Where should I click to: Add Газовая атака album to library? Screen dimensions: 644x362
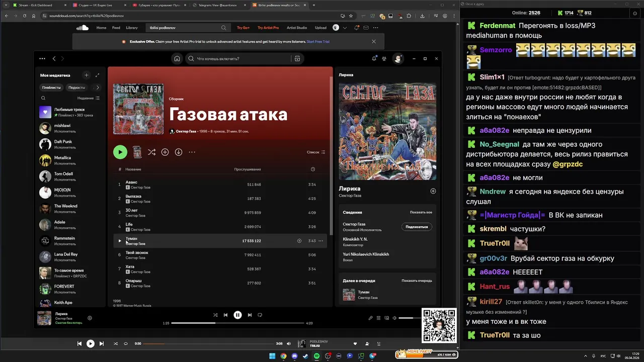pyautogui.click(x=165, y=152)
